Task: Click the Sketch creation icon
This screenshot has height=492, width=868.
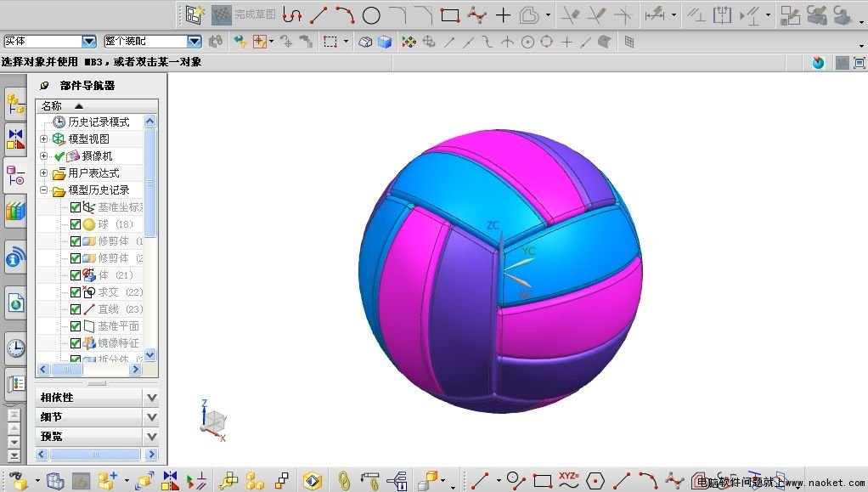Action: [x=194, y=14]
